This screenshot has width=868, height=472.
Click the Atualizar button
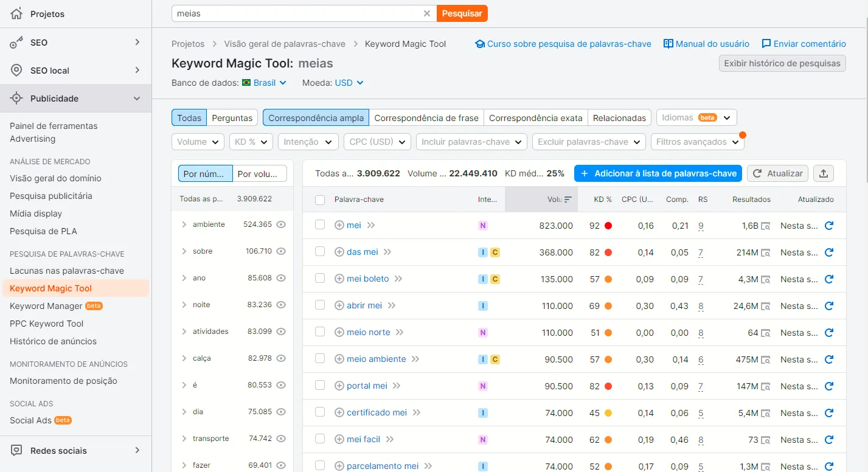click(778, 173)
